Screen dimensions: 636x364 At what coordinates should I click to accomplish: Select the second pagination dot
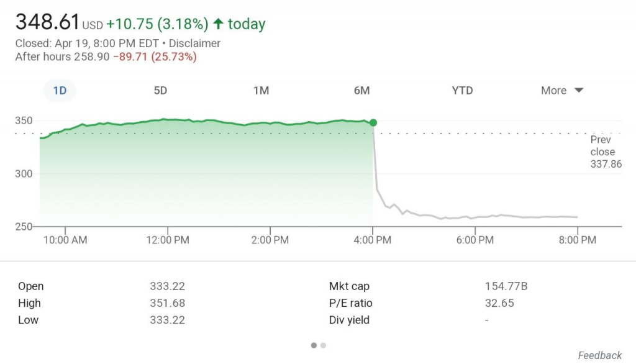point(323,345)
